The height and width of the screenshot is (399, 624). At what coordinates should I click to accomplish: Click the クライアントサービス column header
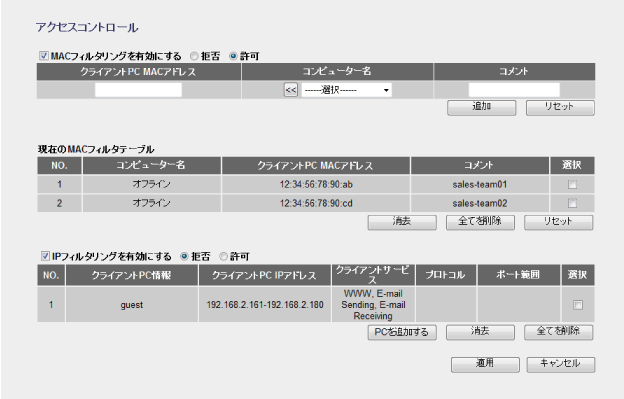(373, 275)
